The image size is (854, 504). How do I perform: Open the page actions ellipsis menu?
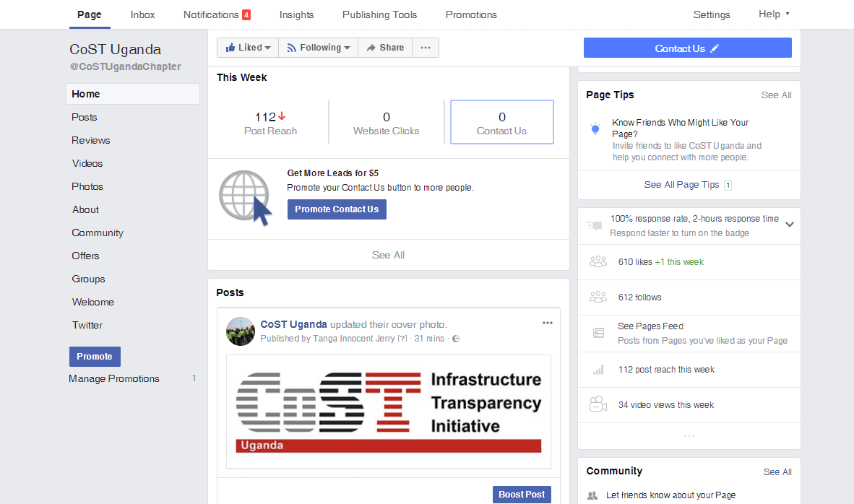[x=426, y=48]
